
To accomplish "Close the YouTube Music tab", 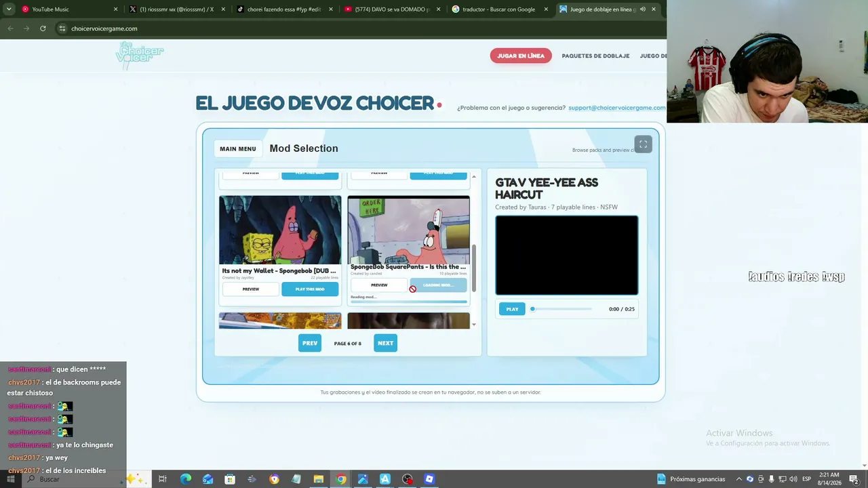I will pyautogui.click(x=115, y=9).
